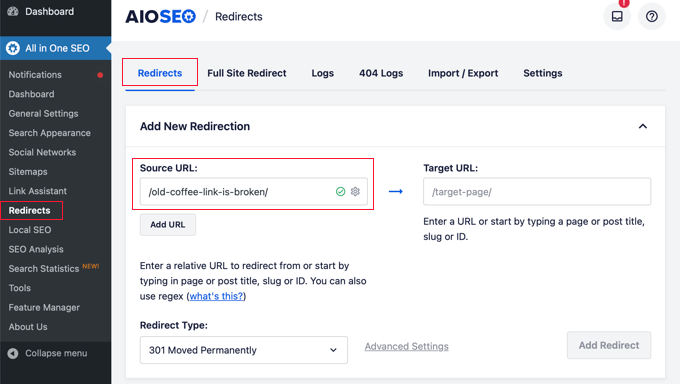The width and height of the screenshot is (680, 384).
Task: Open Sitemaps in sidebar
Action: click(x=28, y=172)
